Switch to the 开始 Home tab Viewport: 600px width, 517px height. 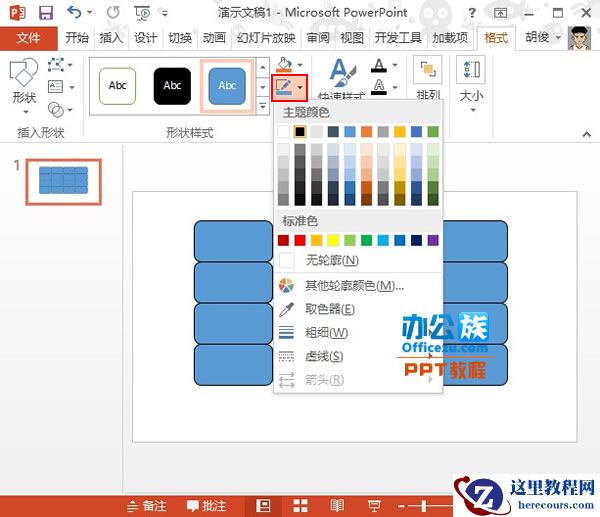point(77,38)
